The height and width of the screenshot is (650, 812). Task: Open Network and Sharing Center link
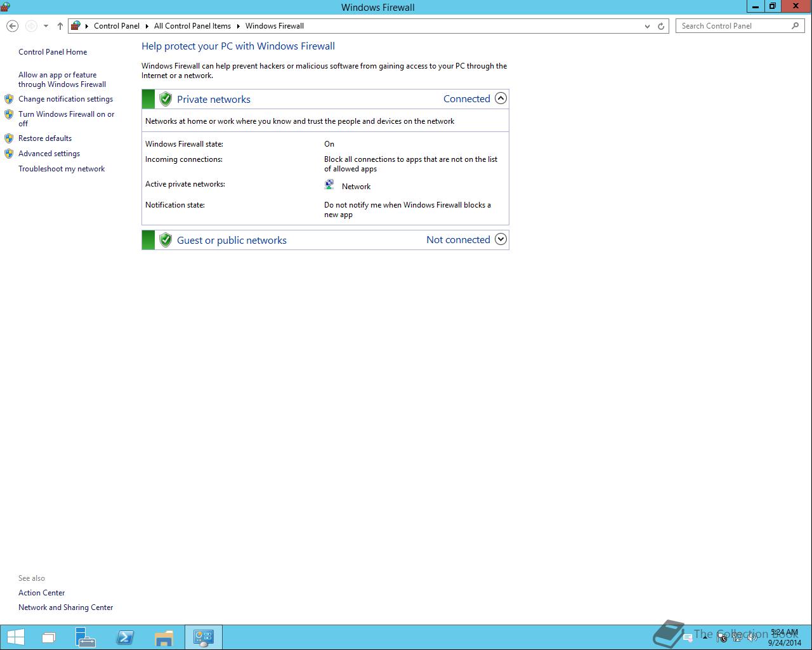pyautogui.click(x=65, y=607)
